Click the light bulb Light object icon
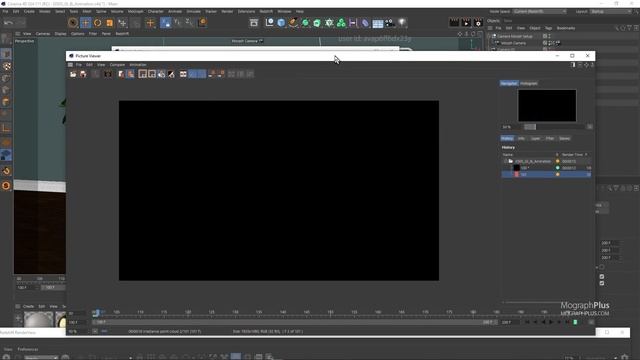640x360 pixels. coord(402,23)
